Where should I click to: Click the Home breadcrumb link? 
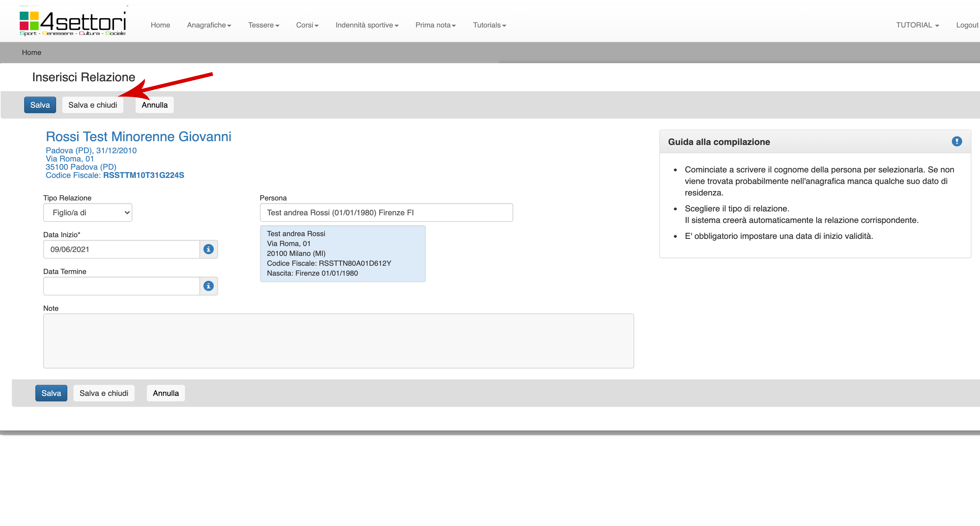(31, 52)
